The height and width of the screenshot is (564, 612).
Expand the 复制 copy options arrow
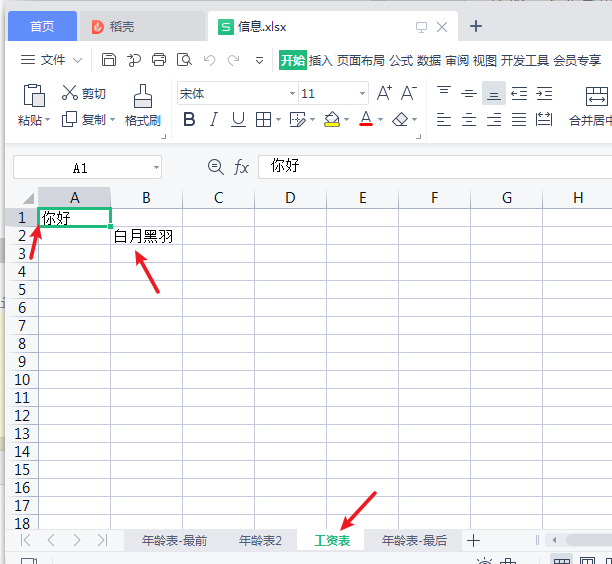(x=112, y=119)
